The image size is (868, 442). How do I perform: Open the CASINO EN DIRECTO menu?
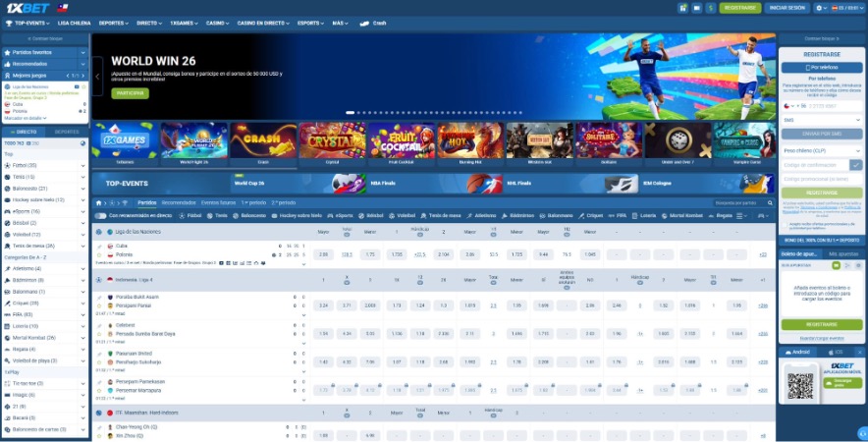click(263, 24)
